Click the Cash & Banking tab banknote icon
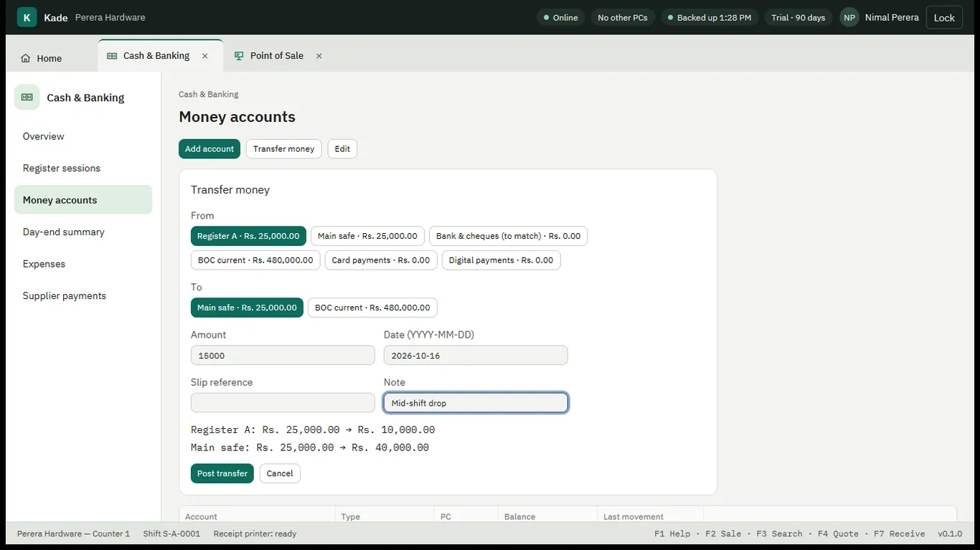Viewport: 980px width, 550px height. pyautogui.click(x=112, y=56)
